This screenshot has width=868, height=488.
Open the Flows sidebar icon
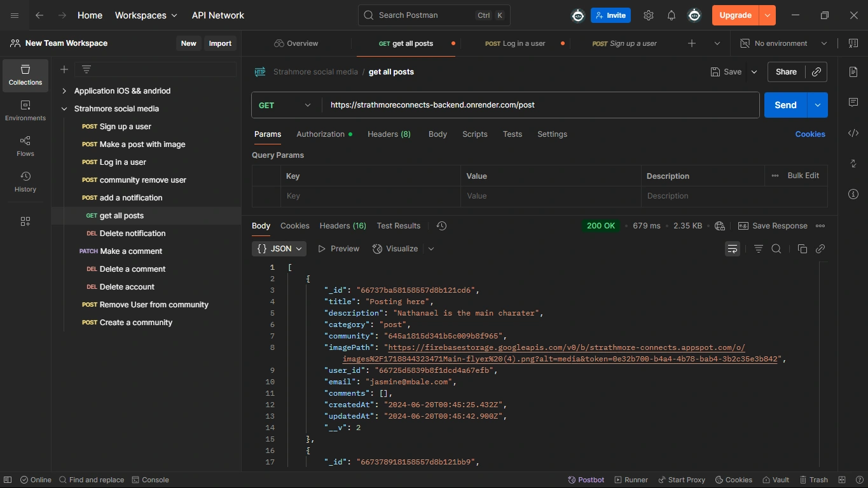(25, 146)
